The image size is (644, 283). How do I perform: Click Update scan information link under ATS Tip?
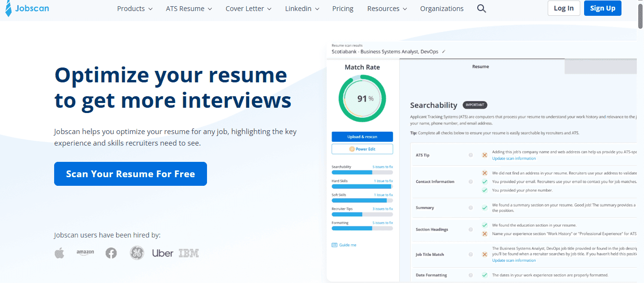(x=514, y=158)
